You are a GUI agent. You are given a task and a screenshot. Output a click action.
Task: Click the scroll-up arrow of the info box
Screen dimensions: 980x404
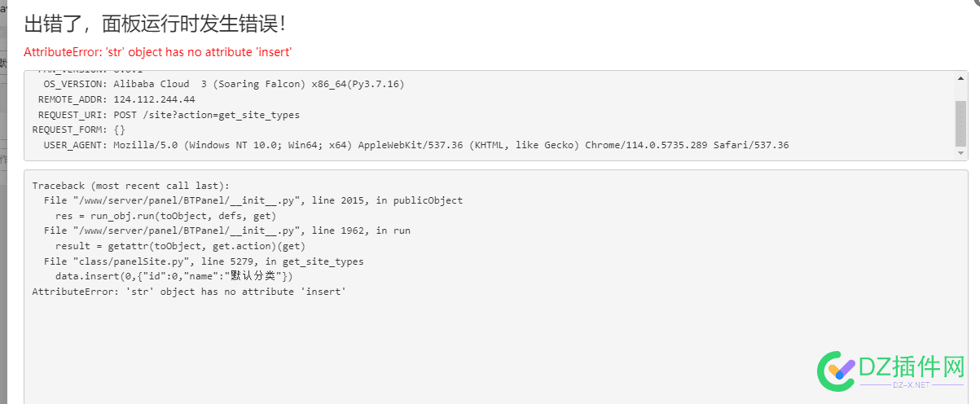961,77
